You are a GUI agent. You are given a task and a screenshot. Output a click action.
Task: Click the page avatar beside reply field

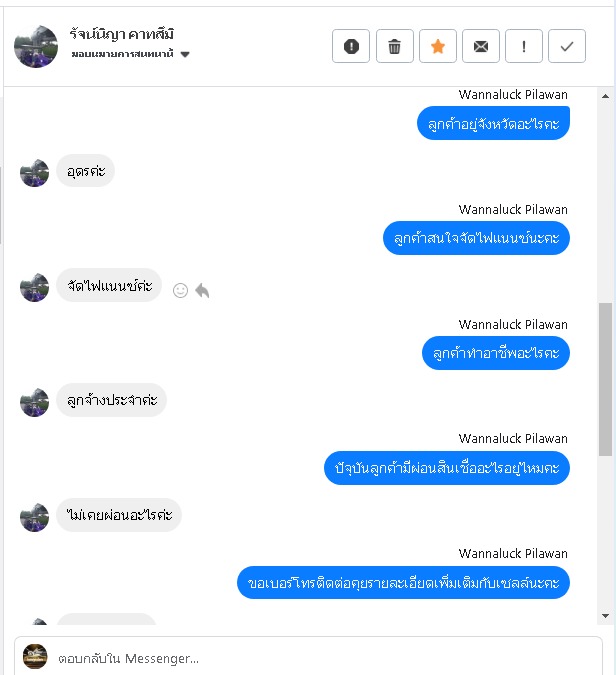35,656
